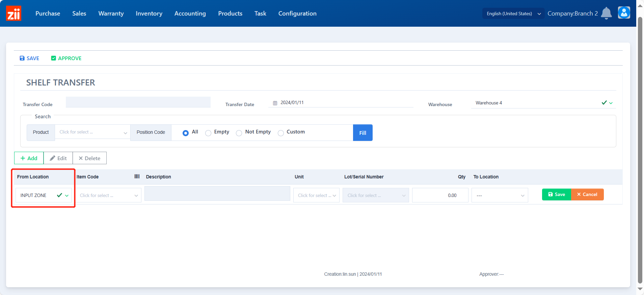
Task: Open the Purchase menu
Action: click(48, 14)
